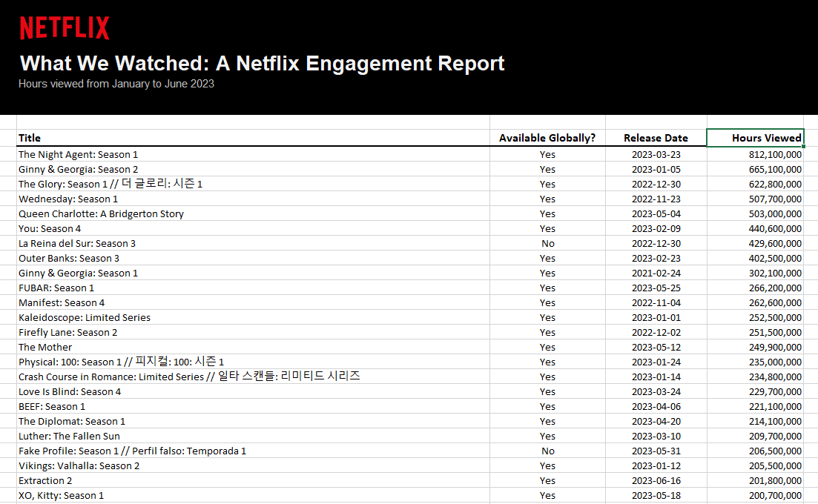Click the 665,100,000 hours viewed value
Viewport: 818px width, 504px height.
pos(775,170)
